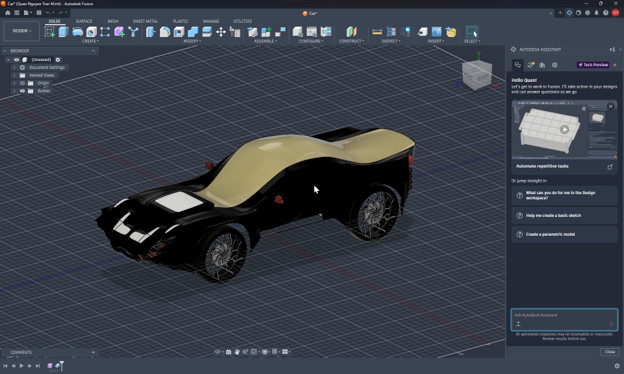
Task: Switch to the Manage tab
Action: (x=211, y=21)
